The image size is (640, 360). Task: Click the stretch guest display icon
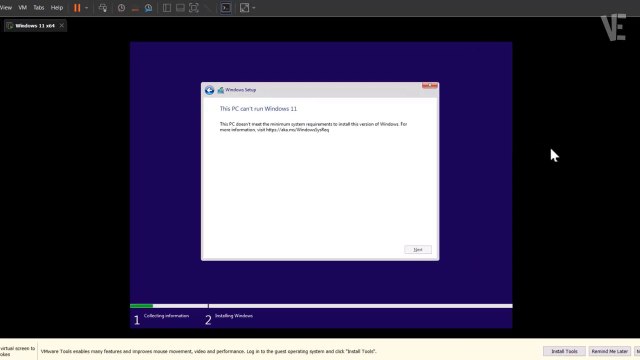(x=244, y=8)
